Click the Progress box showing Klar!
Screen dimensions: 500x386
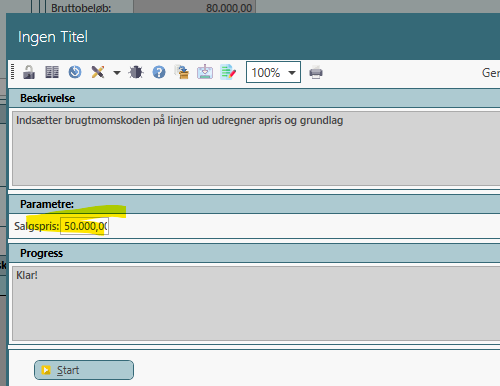click(x=256, y=303)
